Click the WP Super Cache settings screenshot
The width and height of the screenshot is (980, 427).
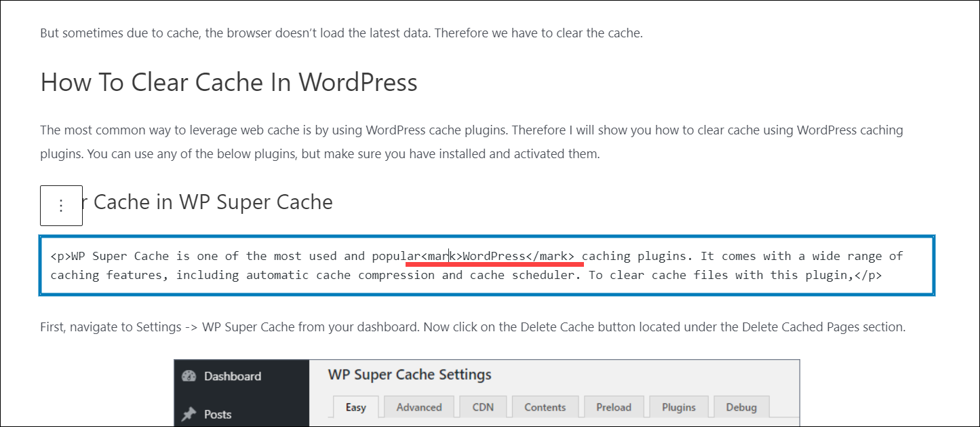[x=487, y=393]
